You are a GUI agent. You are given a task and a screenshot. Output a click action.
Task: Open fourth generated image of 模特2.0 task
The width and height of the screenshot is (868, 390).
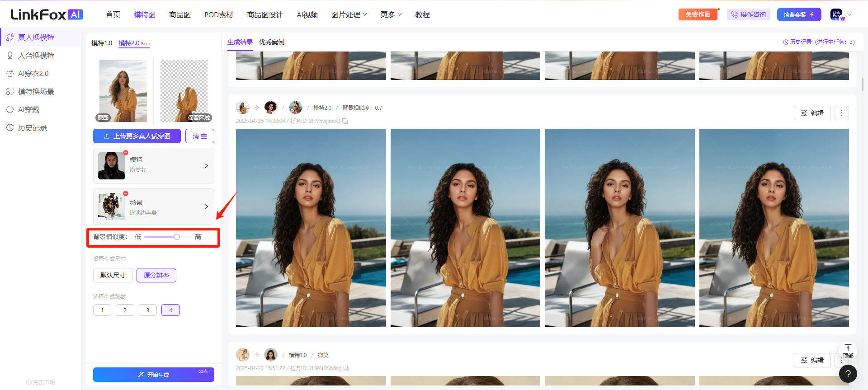tap(774, 228)
